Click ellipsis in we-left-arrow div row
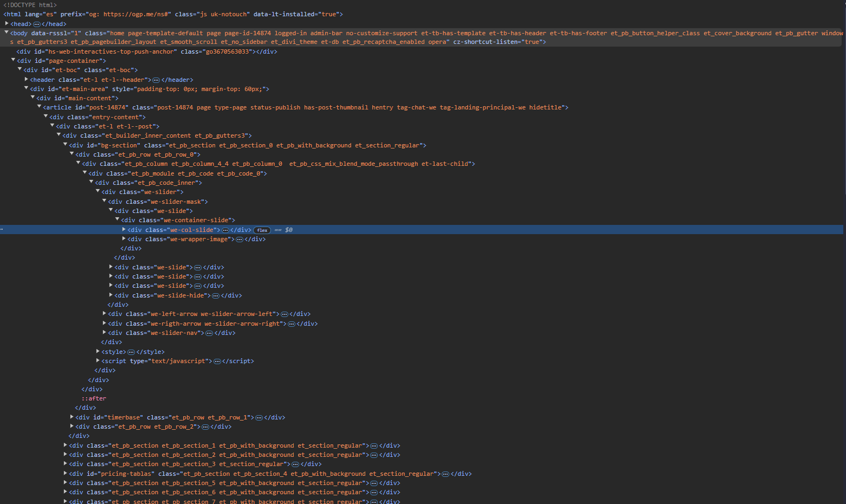The image size is (846, 504). point(285,314)
